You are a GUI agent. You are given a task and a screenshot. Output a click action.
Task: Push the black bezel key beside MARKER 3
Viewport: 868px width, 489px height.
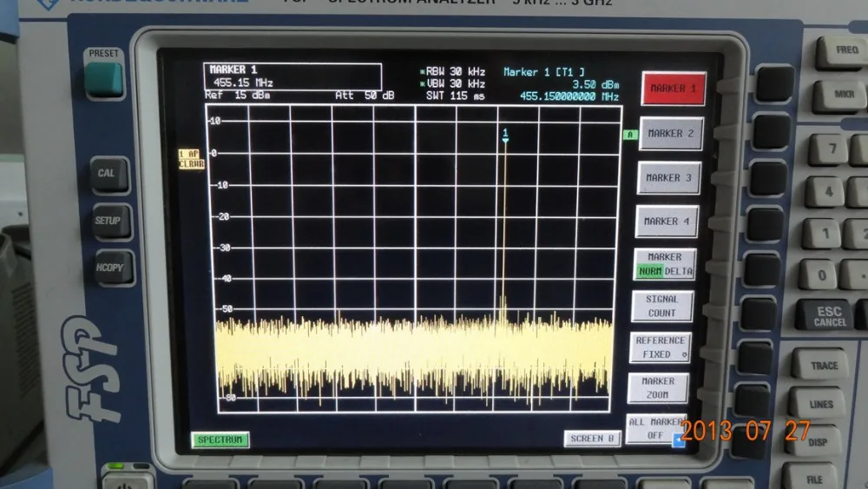coord(768,178)
